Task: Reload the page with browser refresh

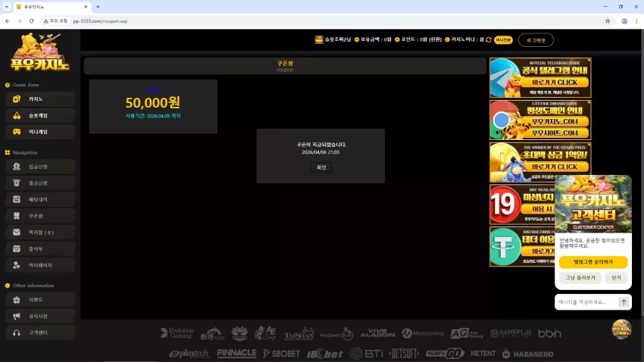Action: 31,21
